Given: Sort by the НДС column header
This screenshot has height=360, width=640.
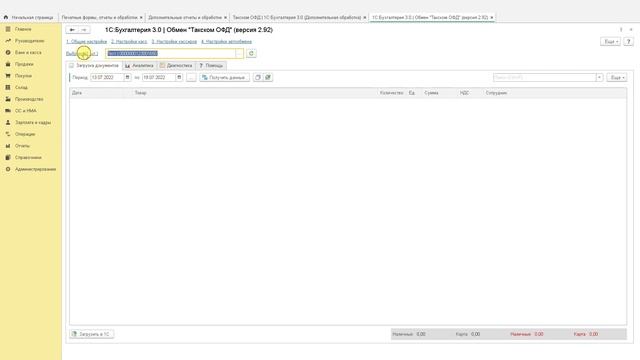Looking at the screenshot, I should (464, 93).
